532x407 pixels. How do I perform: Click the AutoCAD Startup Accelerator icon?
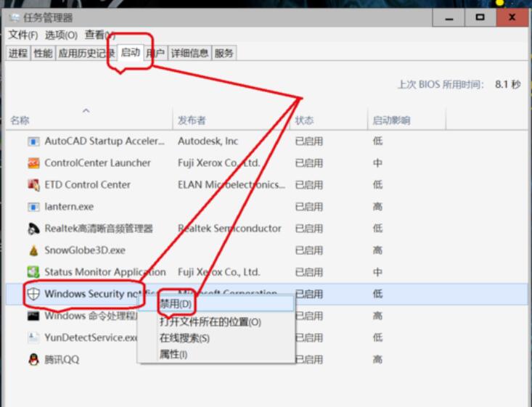tap(33, 141)
